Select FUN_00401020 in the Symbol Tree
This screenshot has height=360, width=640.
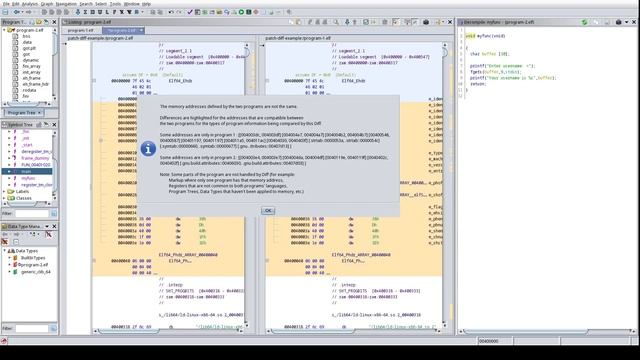(36, 164)
